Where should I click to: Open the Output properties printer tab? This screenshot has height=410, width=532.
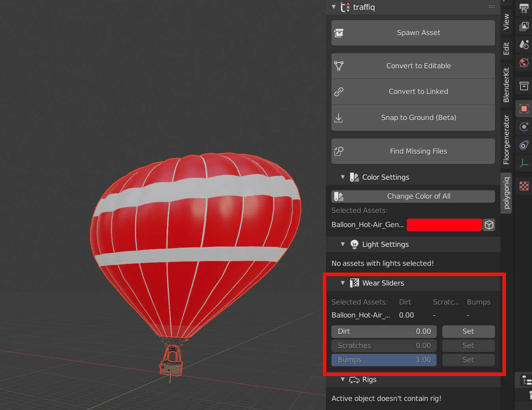(x=524, y=8)
